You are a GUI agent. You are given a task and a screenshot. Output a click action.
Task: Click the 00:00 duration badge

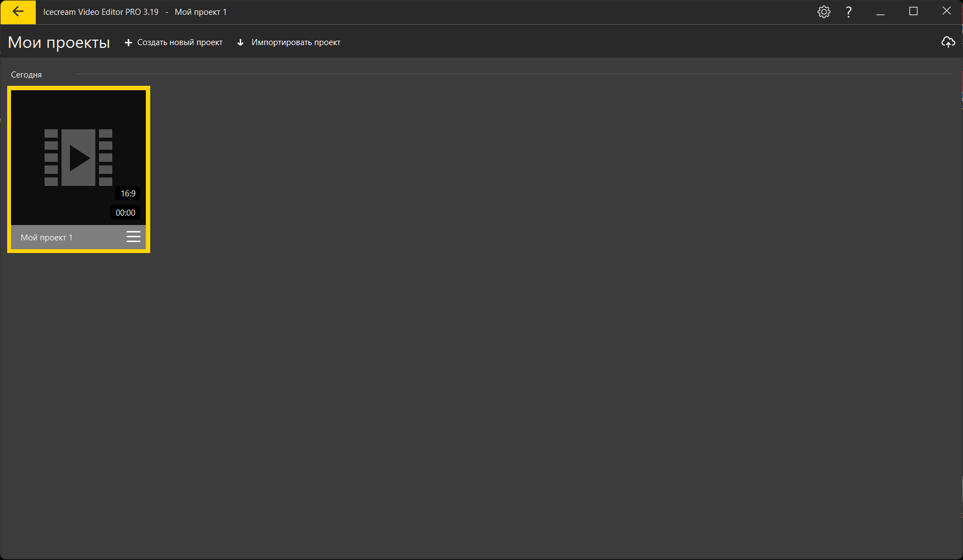[125, 213]
